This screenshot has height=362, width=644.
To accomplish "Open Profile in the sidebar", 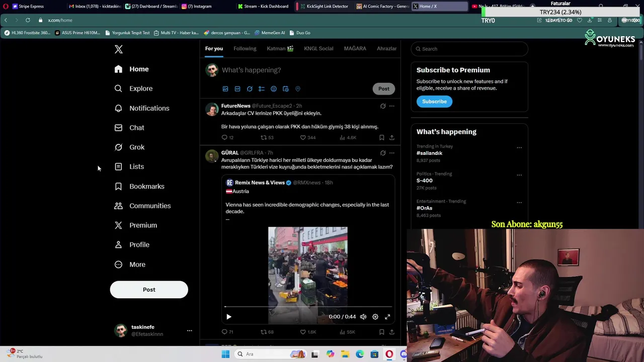I will [132, 245].
